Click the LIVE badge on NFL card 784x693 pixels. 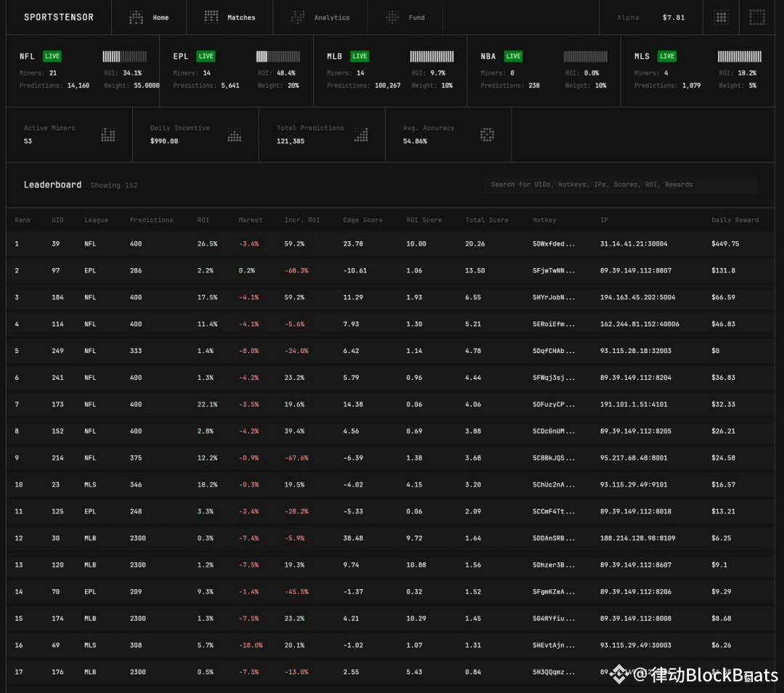pyautogui.click(x=52, y=57)
